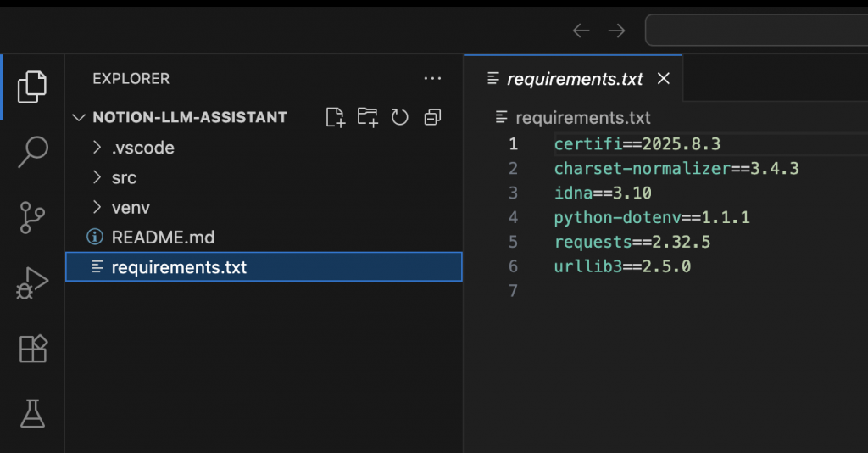Refresh the Explorer file tree
Image resolution: width=868 pixels, height=453 pixels.
click(x=400, y=117)
